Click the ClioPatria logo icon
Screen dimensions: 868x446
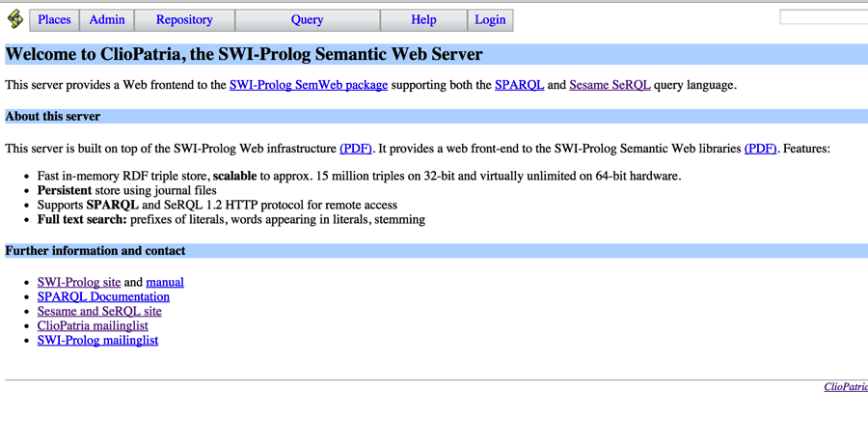tap(15, 19)
